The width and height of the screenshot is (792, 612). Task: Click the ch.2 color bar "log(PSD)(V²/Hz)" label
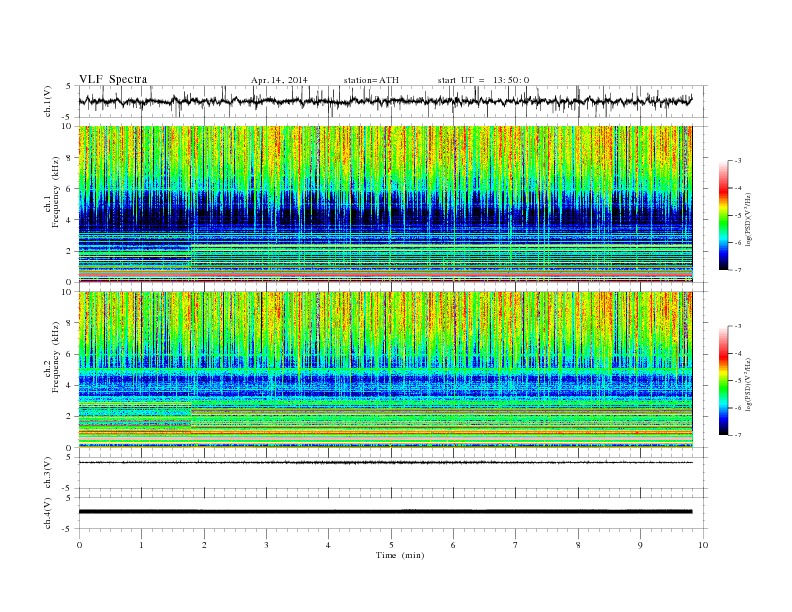point(749,383)
